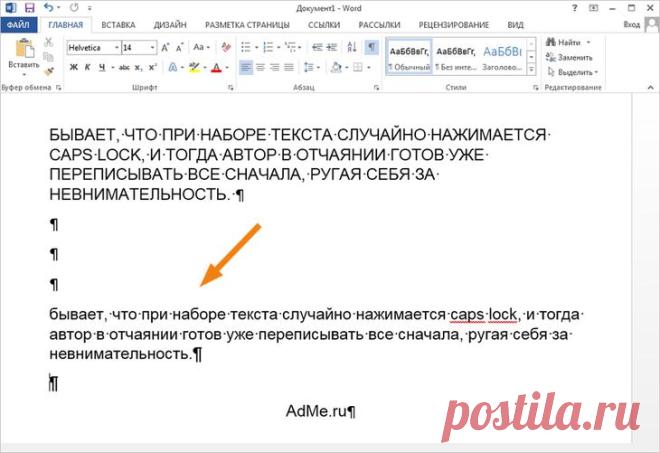Click the Sort A-Z icon
This screenshot has height=453, width=660.
352,47
